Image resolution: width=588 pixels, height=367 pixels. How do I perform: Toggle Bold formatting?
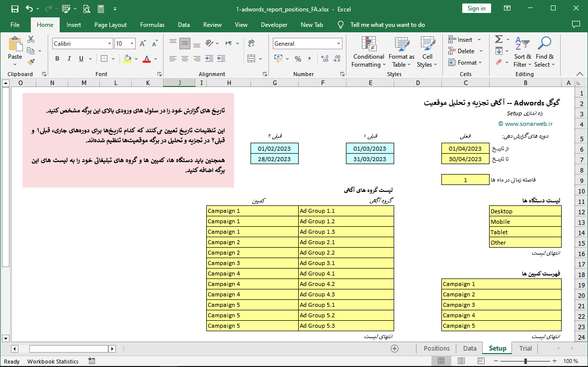[57, 59]
